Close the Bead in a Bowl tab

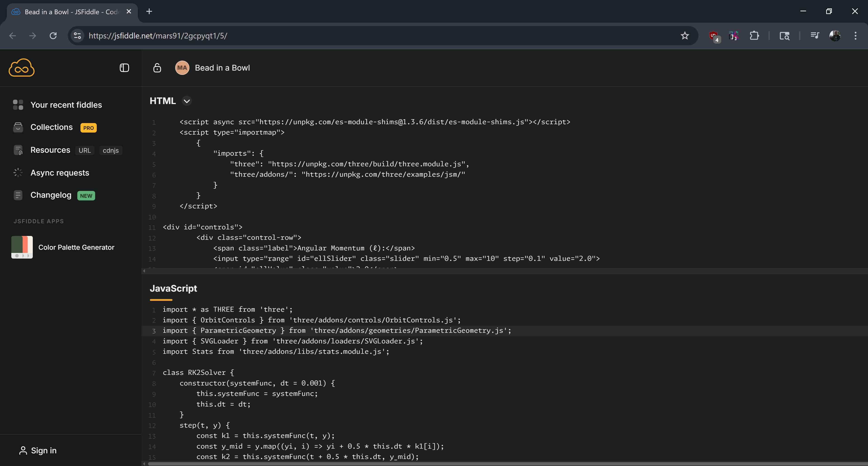[129, 12]
